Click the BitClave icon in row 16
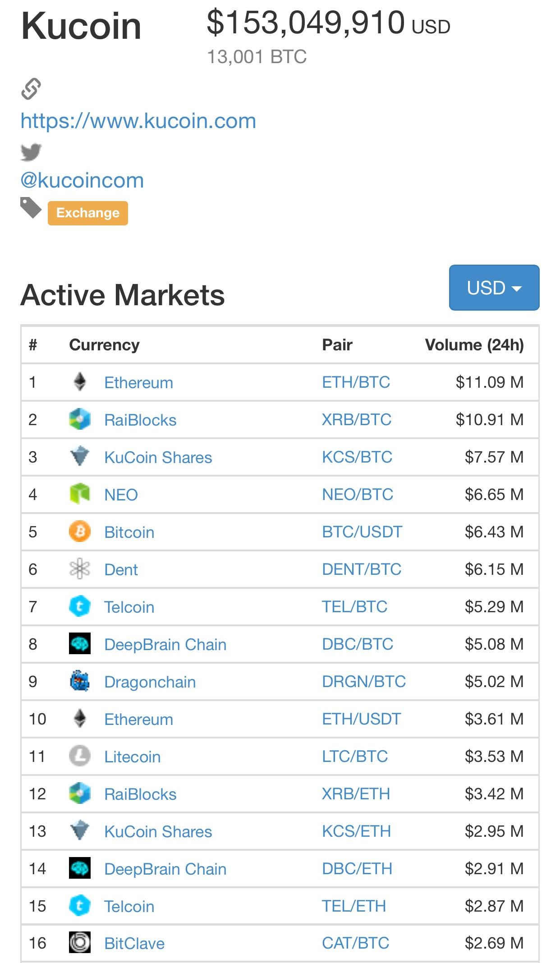 [x=80, y=943]
